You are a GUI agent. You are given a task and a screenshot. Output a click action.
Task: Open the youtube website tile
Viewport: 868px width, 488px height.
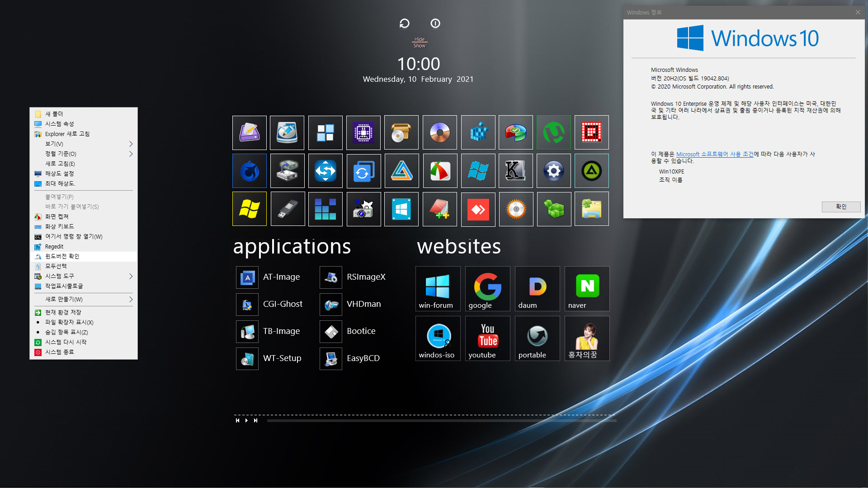click(x=488, y=338)
